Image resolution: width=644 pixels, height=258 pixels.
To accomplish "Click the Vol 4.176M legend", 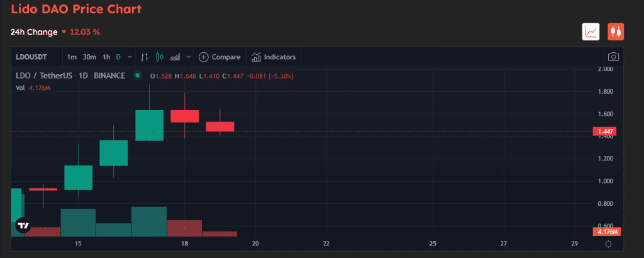I will [x=33, y=87].
